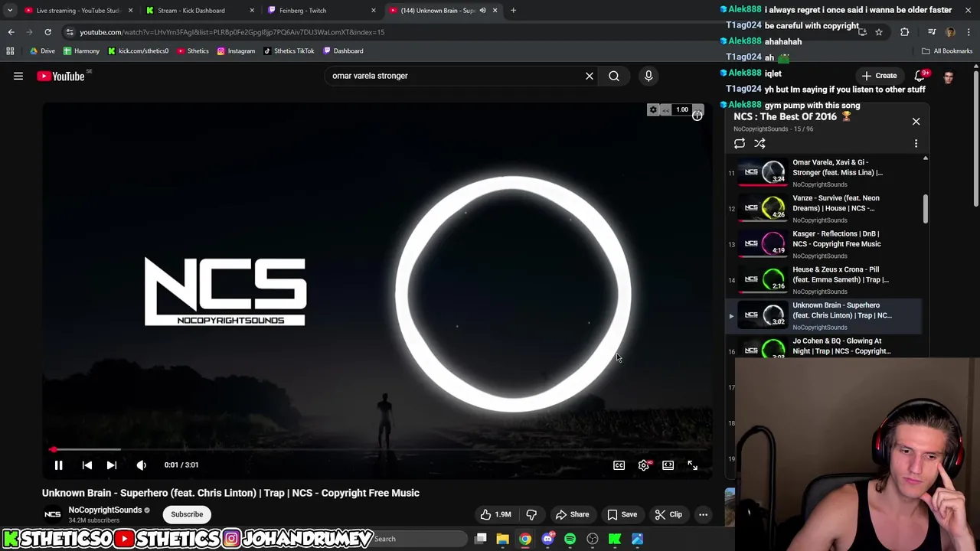This screenshot has height=551, width=980.
Task: Open File Explorer from the taskbar
Action: [502, 539]
